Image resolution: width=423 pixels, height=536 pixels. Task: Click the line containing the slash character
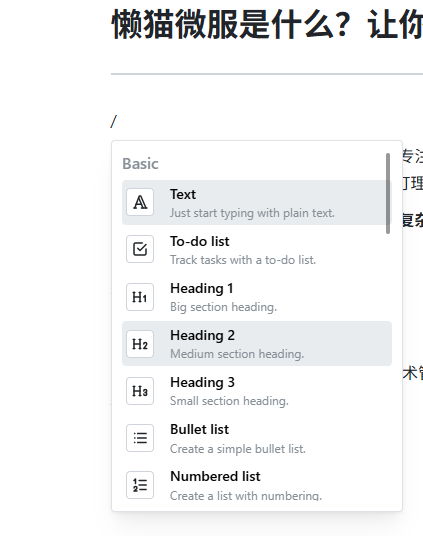pyautogui.click(x=267, y=122)
